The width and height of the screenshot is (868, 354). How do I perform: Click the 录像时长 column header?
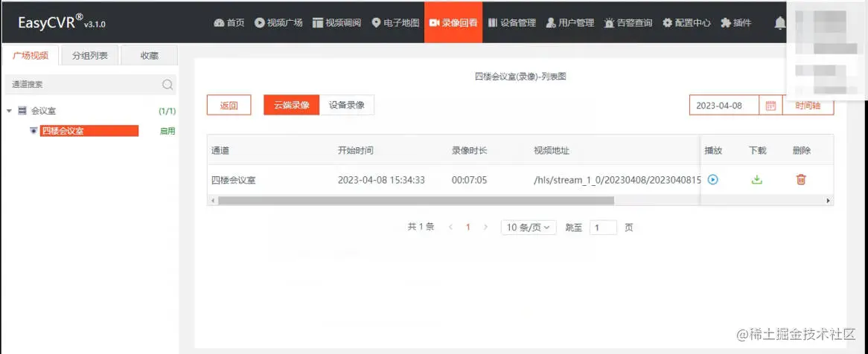click(x=470, y=150)
